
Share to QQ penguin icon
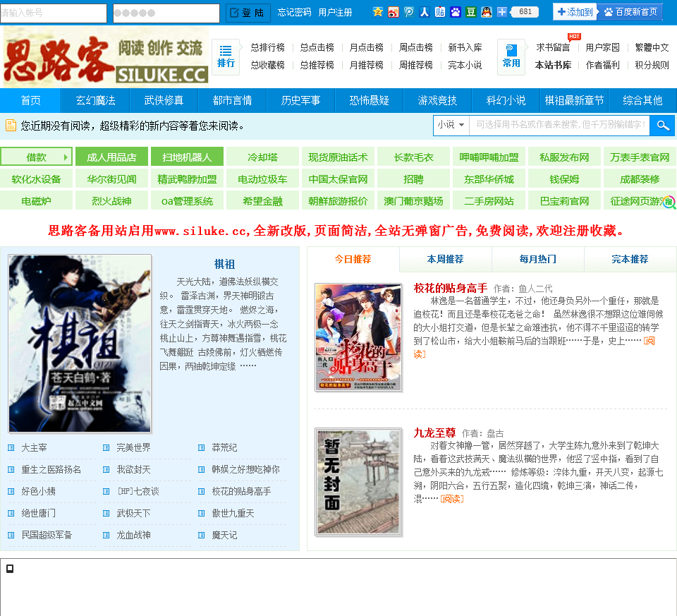[487, 12]
